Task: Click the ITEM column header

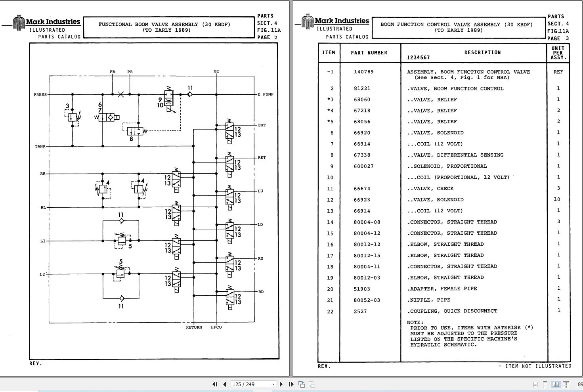Action: click(329, 53)
